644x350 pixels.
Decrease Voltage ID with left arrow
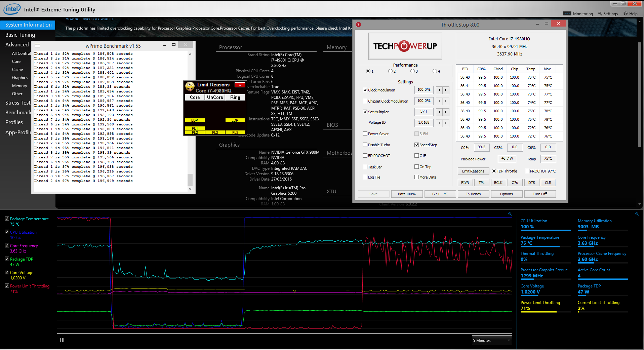pos(439,123)
